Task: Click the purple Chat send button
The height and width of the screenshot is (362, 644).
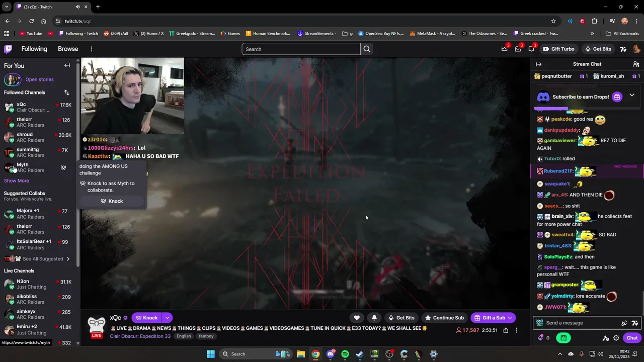Action: pos(632,338)
